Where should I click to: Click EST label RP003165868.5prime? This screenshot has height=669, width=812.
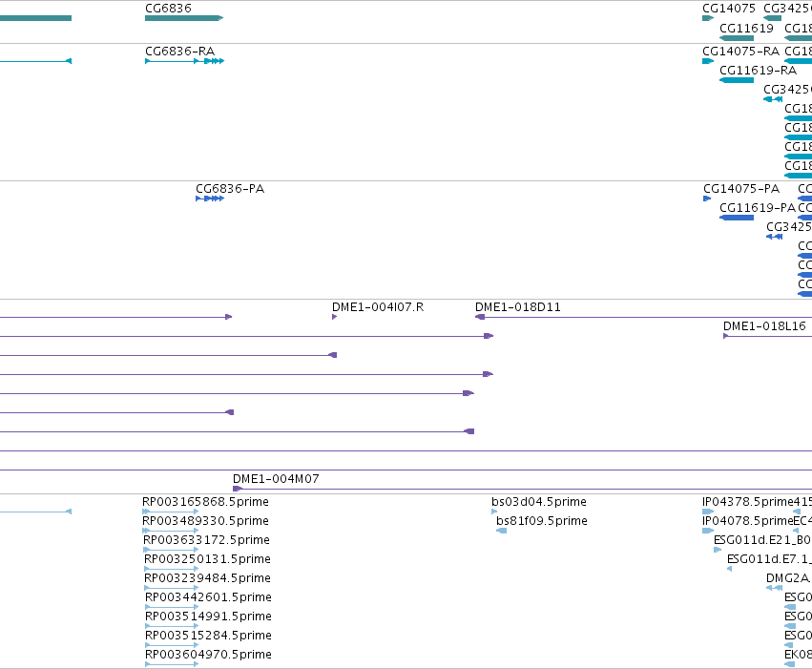click(x=205, y=502)
